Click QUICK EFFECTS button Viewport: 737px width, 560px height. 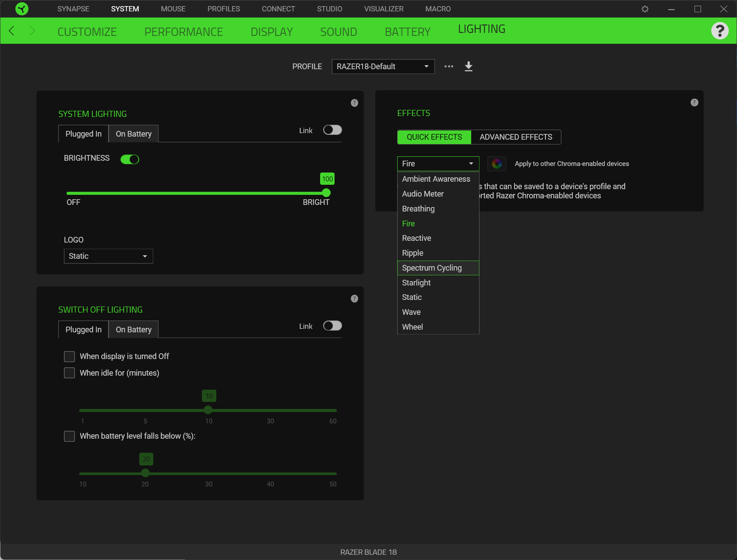[x=434, y=137]
